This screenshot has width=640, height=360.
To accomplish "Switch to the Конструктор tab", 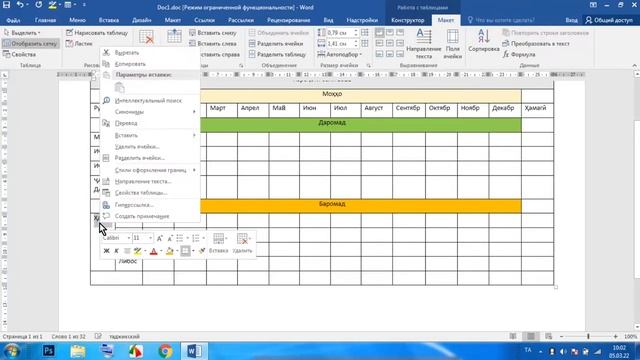I will pyautogui.click(x=407, y=20).
